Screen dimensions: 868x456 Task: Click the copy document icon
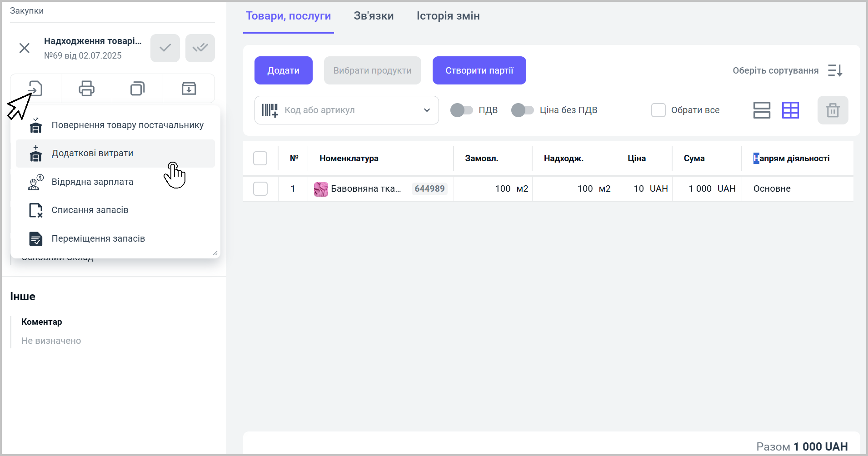[x=137, y=88]
